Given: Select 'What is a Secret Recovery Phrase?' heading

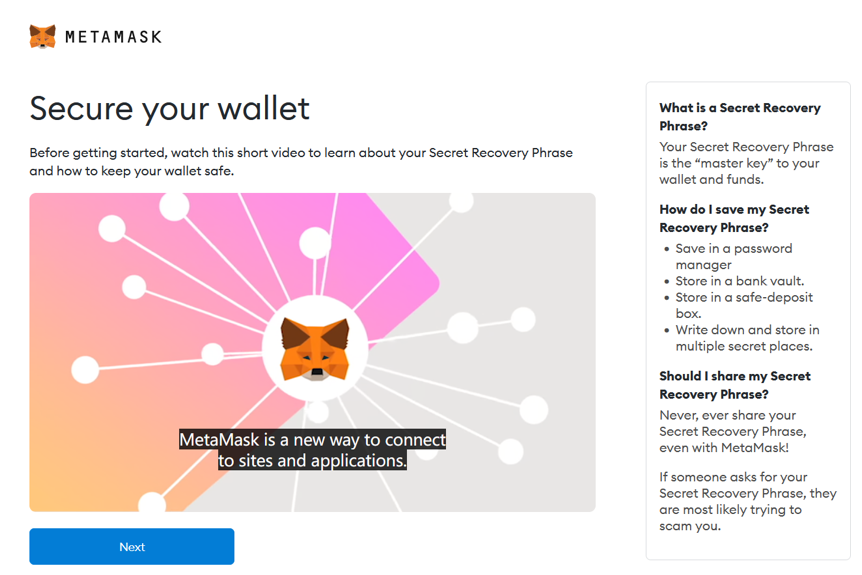Looking at the screenshot, I should [x=740, y=117].
